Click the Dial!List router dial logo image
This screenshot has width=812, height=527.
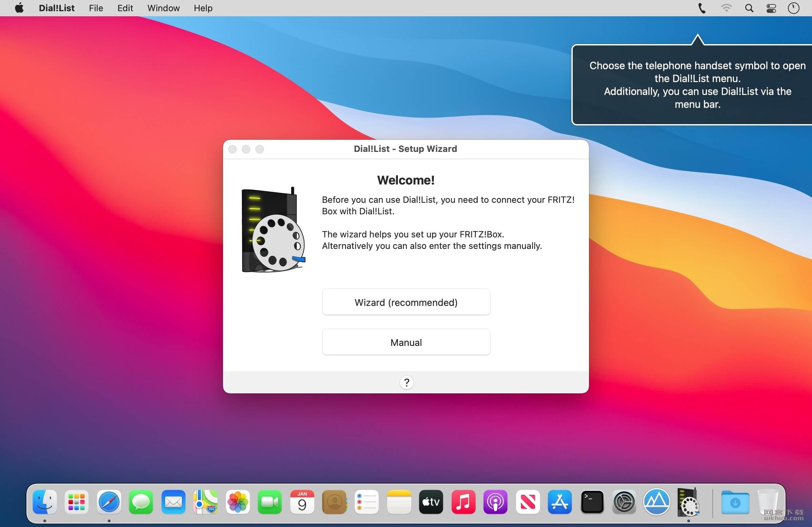click(273, 230)
